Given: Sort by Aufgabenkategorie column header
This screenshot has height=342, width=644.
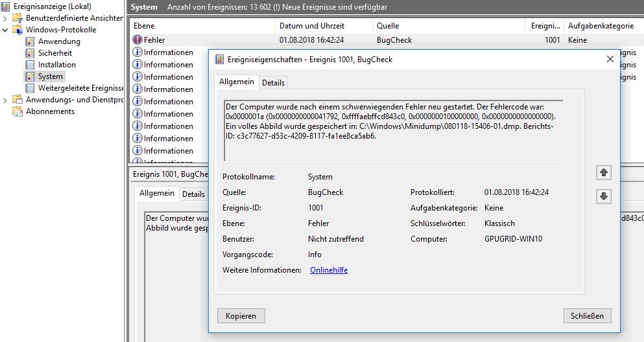Looking at the screenshot, I should (x=604, y=26).
